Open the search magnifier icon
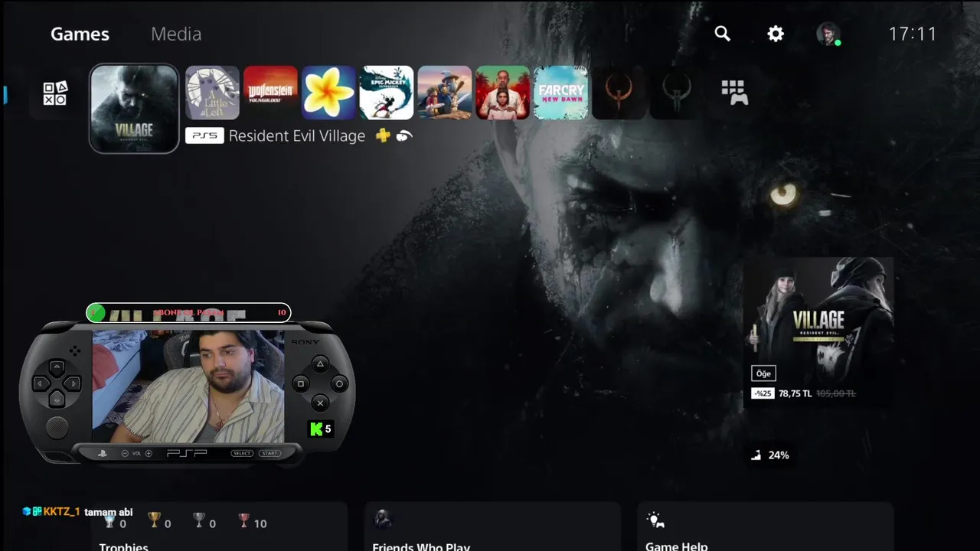The width and height of the screenshot is (980, 551). 722,34
